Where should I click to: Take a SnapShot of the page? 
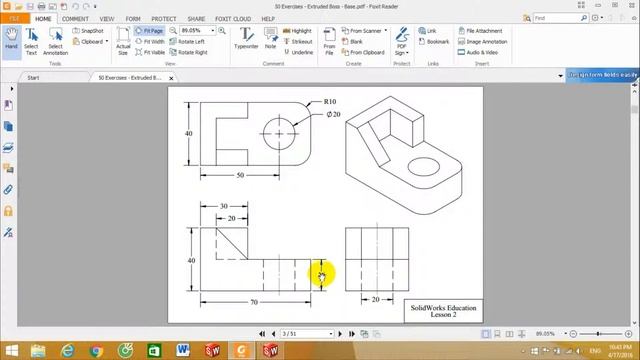(88, 31)
